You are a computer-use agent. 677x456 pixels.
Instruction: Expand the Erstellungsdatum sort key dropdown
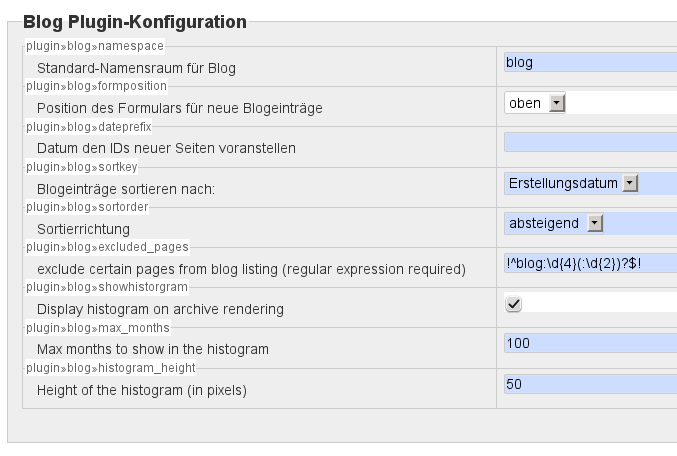pos(572,183)
